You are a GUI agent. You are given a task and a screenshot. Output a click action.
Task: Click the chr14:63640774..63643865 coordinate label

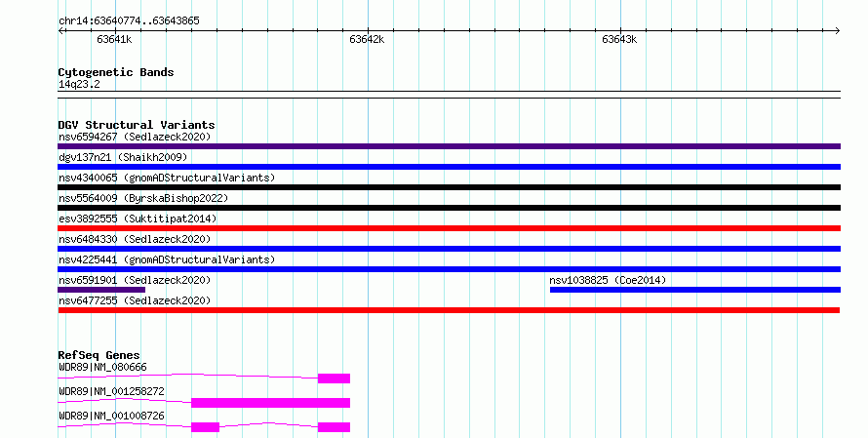129,21
